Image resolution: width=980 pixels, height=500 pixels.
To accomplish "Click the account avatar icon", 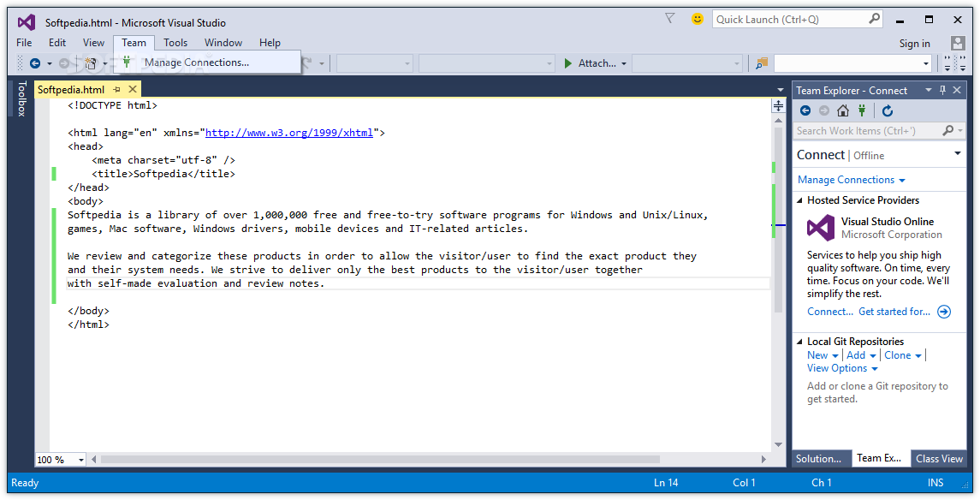I will click(958, 43).
